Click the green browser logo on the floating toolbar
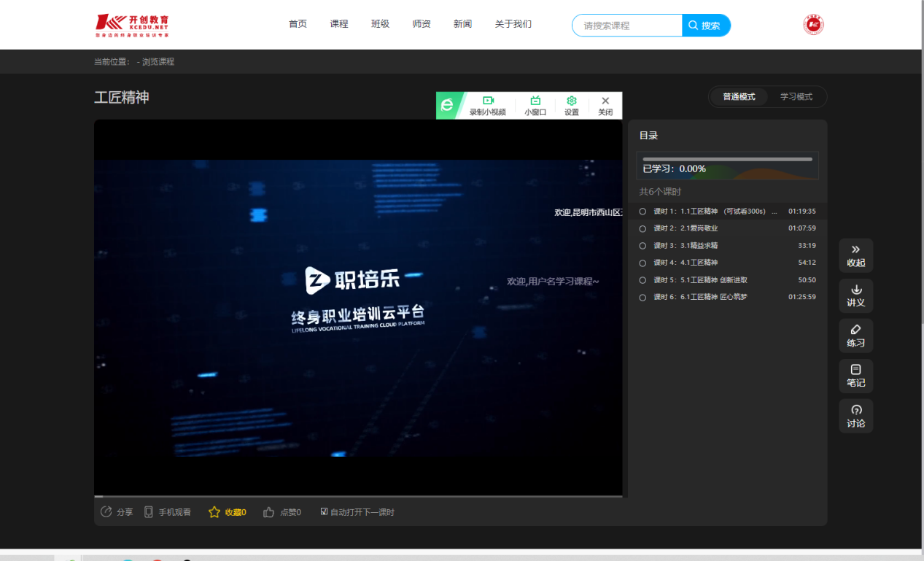 (x=446, y=106)
